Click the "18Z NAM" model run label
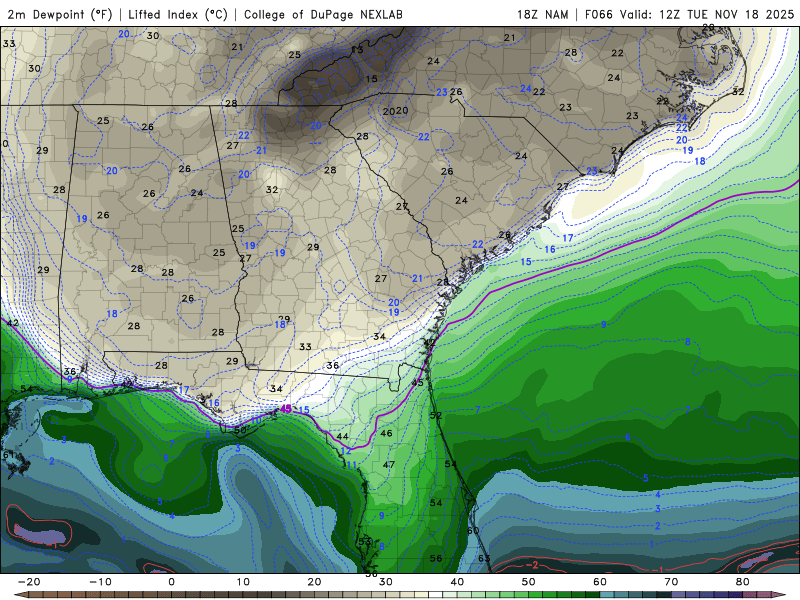 542,14
